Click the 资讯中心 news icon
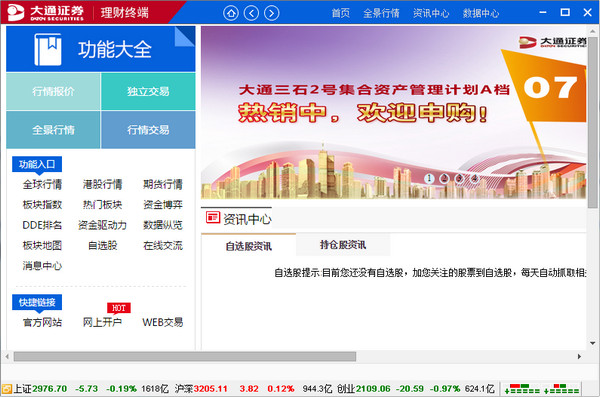This screenshot has height=397, width=600. coord(213,217)
